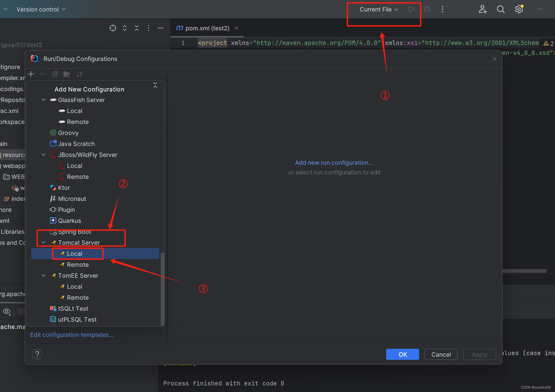Image resolution: width=555 pixels, height=392 pixels.
Task: Collapse the JBoss/WildFly Server node
Action: pos(43,155)
